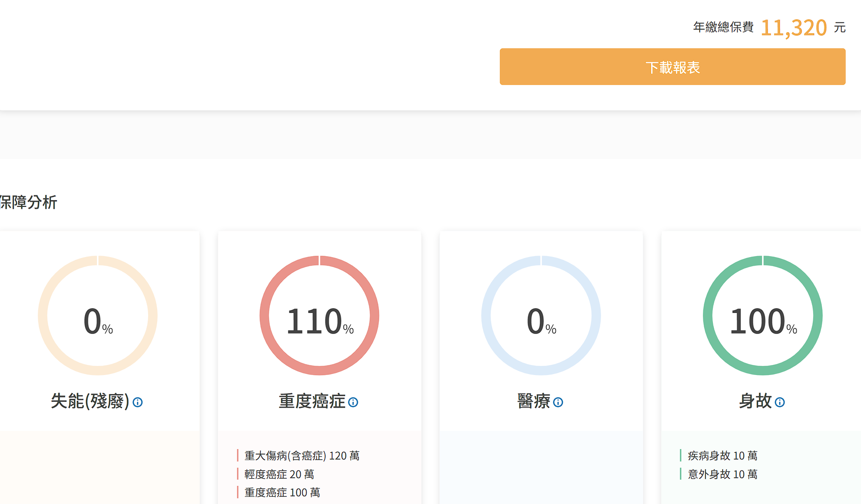
Task: Click the 重度癌症 card title below red ring
Action: pos(312,401)
